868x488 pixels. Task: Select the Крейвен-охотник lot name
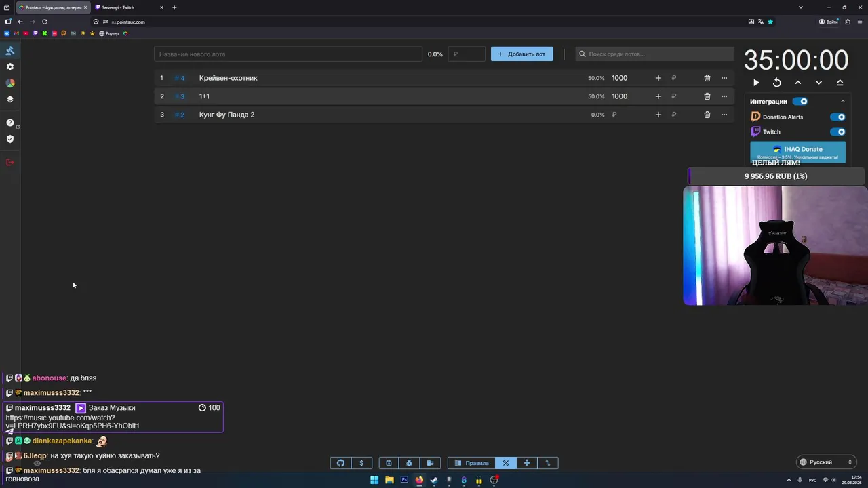tap(229, 78)
